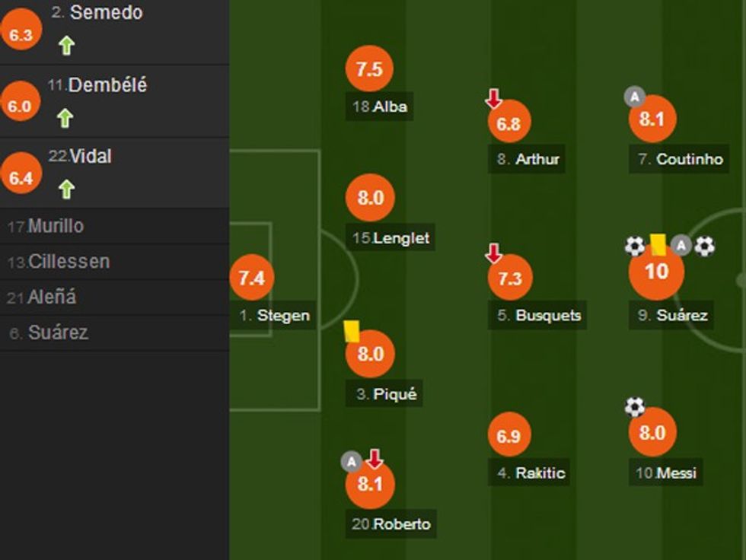Screen dimensions: 746x560
Task: Click the assist icon next to Roberto
Action: (x=351, y=461)
